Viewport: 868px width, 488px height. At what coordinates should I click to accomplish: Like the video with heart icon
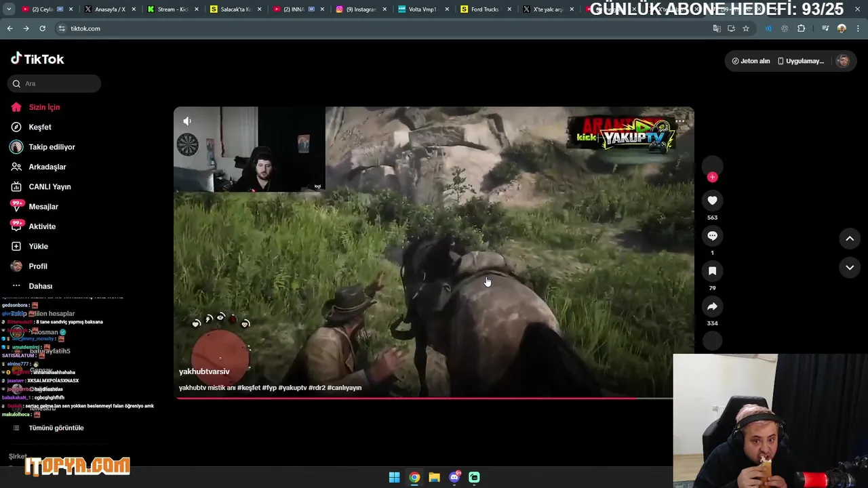pos(712,201)
